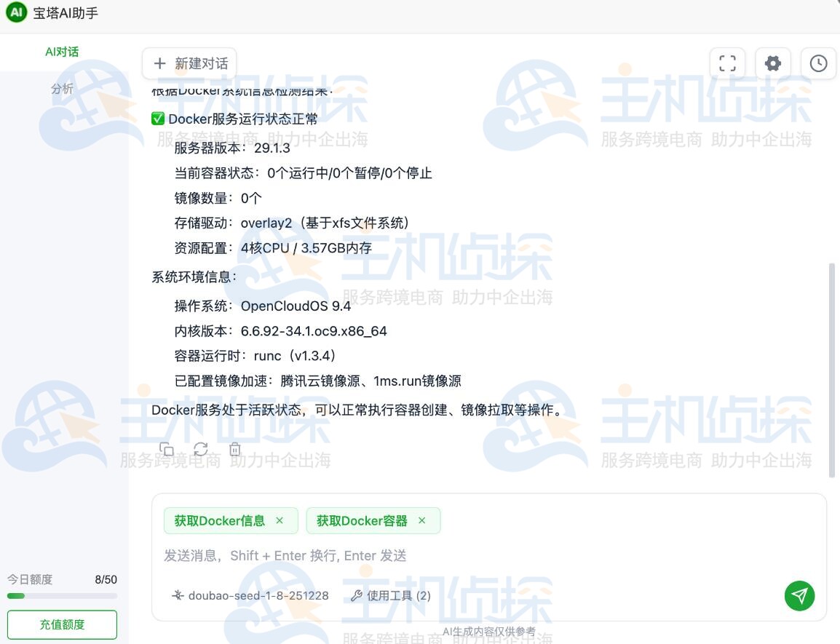Open fullscreen mode with the expand icon
Screen dimensions: 840x644
coord(727,63)
